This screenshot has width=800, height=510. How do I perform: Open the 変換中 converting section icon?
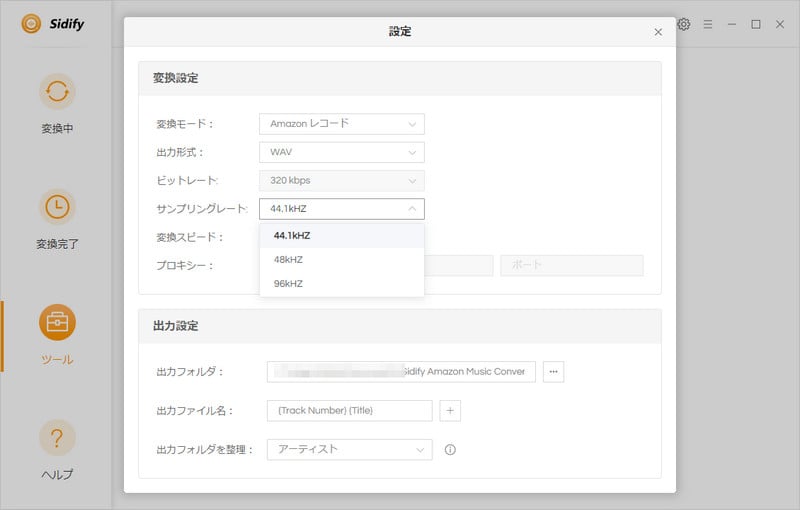pyautogui.click(x=57, y=92)
